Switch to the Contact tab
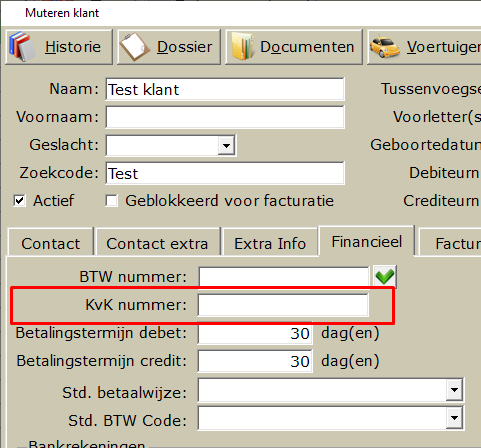The image size is (481, 448). 51,243
